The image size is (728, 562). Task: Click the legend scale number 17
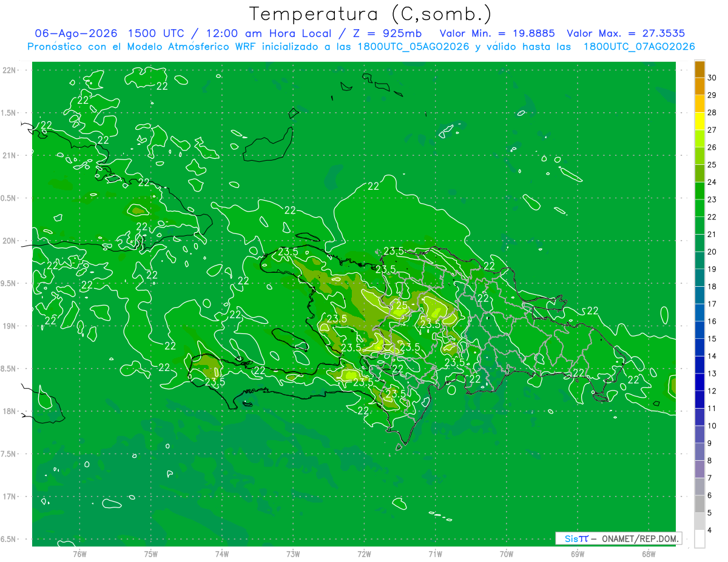tap(712, 304)
